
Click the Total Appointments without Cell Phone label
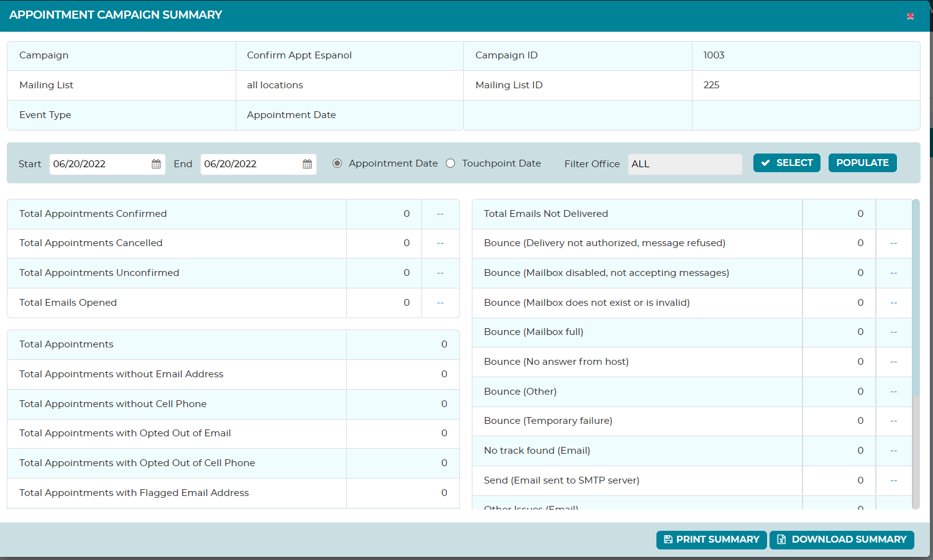(113, 404)
